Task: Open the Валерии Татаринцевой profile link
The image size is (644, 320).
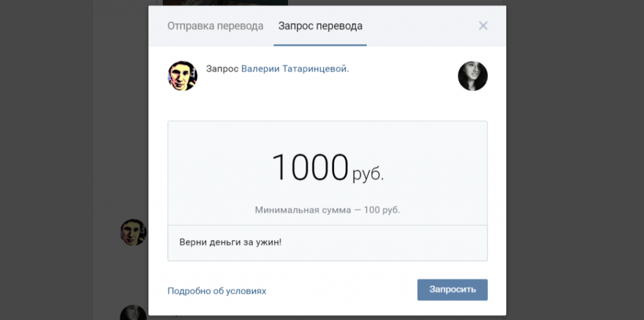Action: click(294, 69)
